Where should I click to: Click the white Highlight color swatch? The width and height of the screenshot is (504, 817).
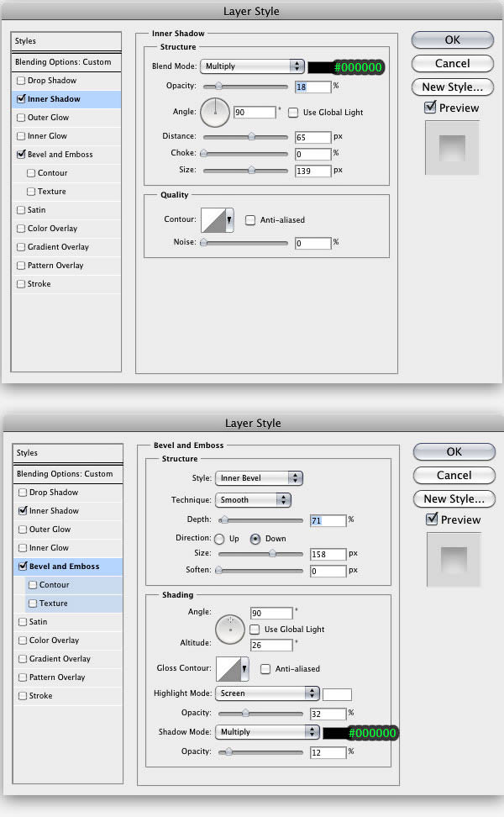pyautogui.click(x=337, y=694)
